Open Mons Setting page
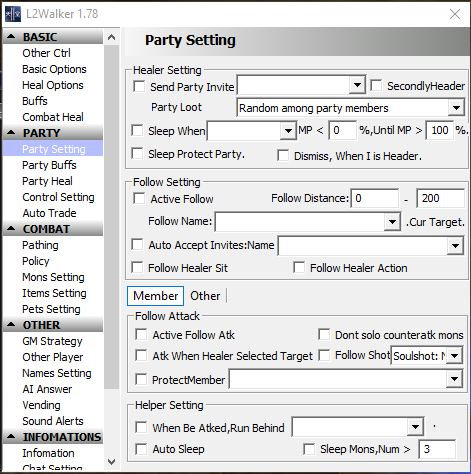The width and height of the screenshot is (471, 474). pos(53,277)
